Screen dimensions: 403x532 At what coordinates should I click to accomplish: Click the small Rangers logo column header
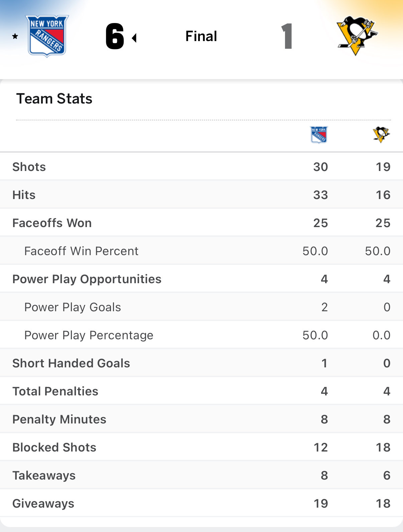coord(319,135)
